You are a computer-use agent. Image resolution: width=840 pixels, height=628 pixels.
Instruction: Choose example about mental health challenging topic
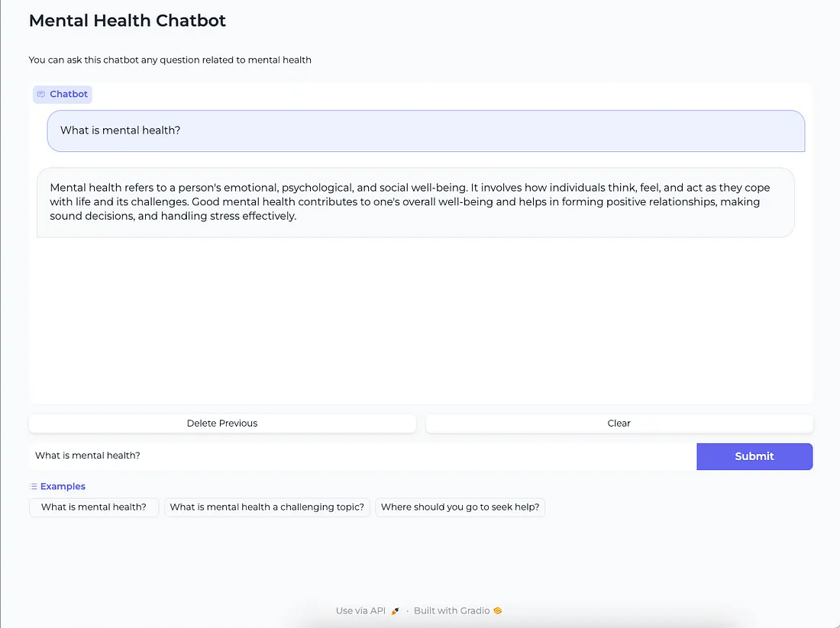coord(267,507)
